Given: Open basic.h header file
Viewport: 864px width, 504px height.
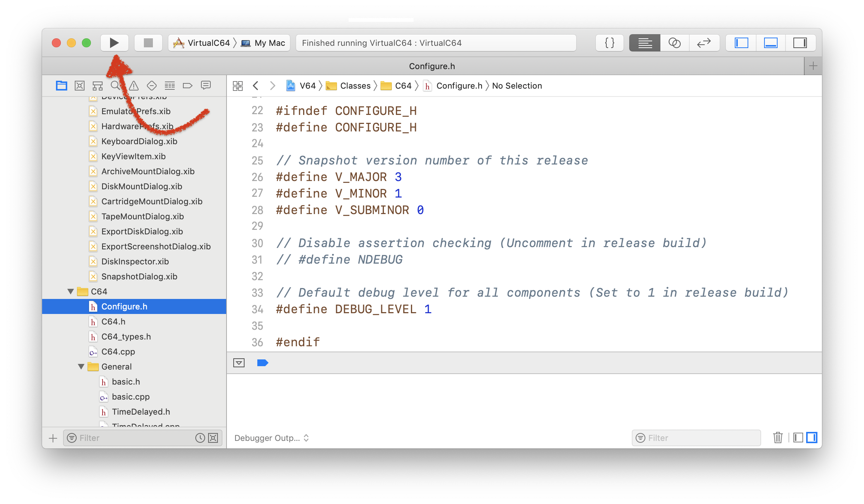Looking at the screenshot, I should 134,382.
